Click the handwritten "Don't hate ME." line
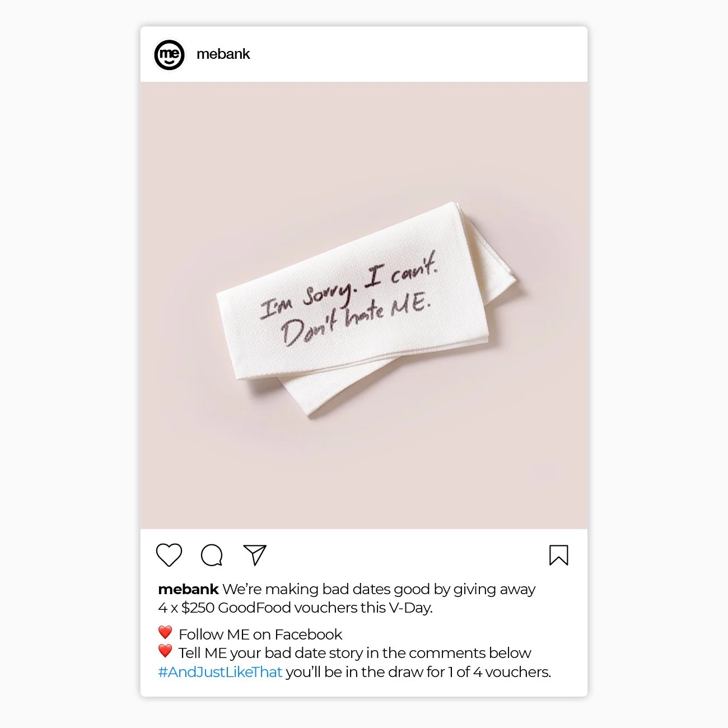Image resolution: width=728 pixels, height=728 pixels. 356,318
